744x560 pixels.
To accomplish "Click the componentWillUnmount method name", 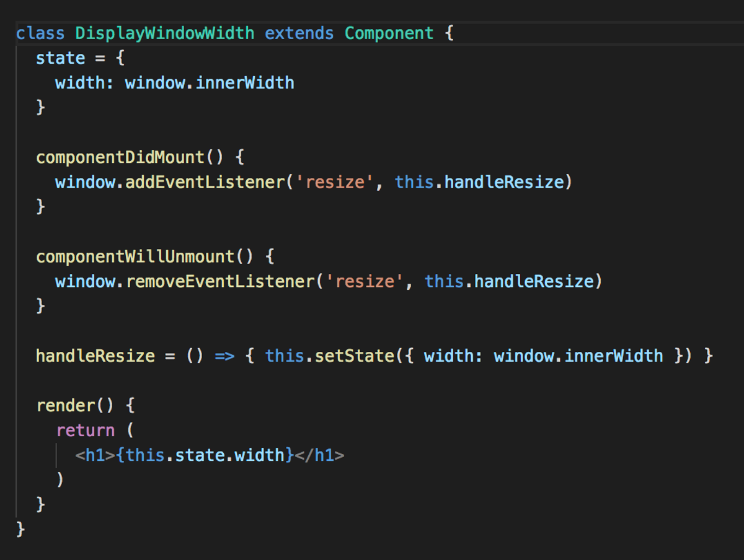I will coord(135,256).
